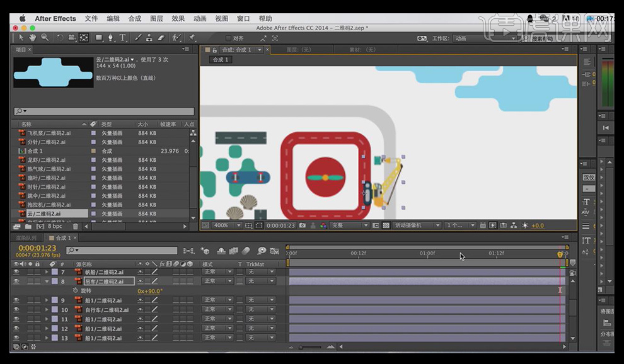The image size is (624, 364).
Task: Collapse layer 8 disclosure triangle
Action: 47,282
